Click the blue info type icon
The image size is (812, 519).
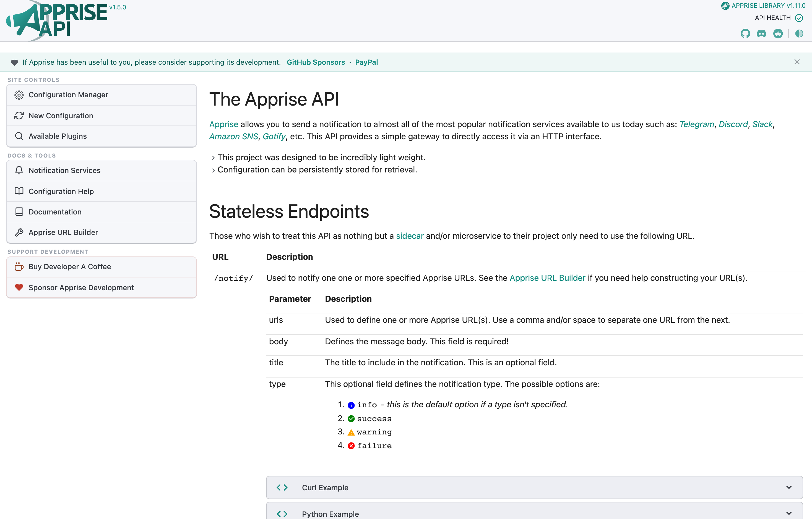pos(351,405)
